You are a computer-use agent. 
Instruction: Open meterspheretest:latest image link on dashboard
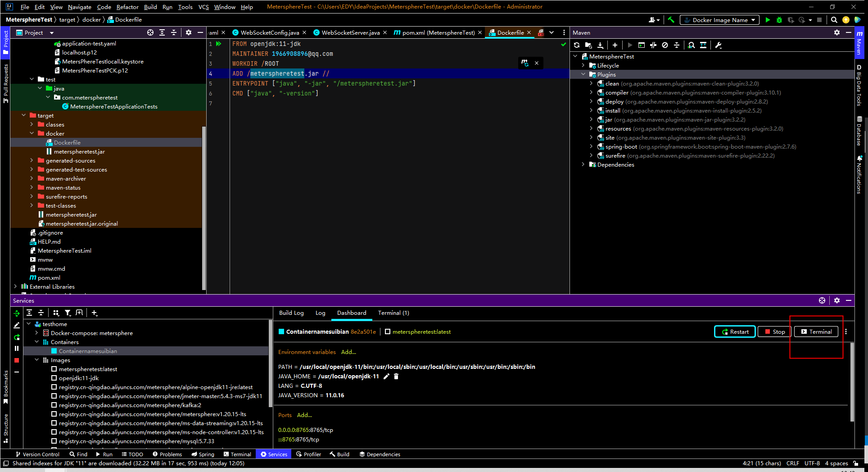(421, 332)
